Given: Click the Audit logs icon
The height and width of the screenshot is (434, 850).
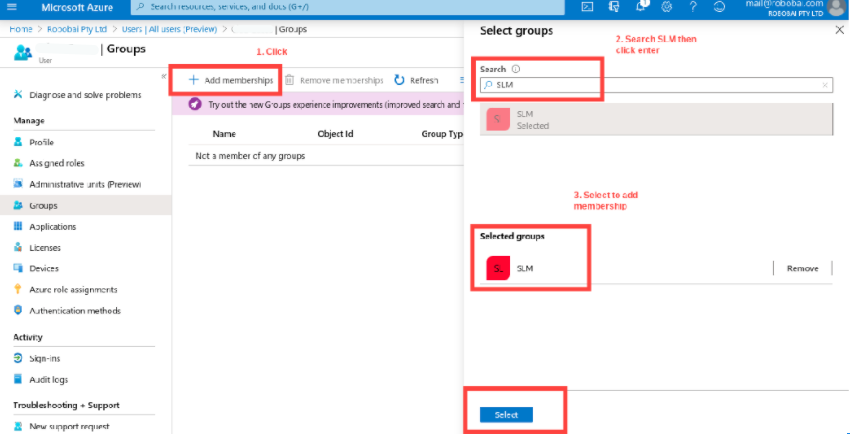Looking at the screenshot, I should [x=18, y=379].
